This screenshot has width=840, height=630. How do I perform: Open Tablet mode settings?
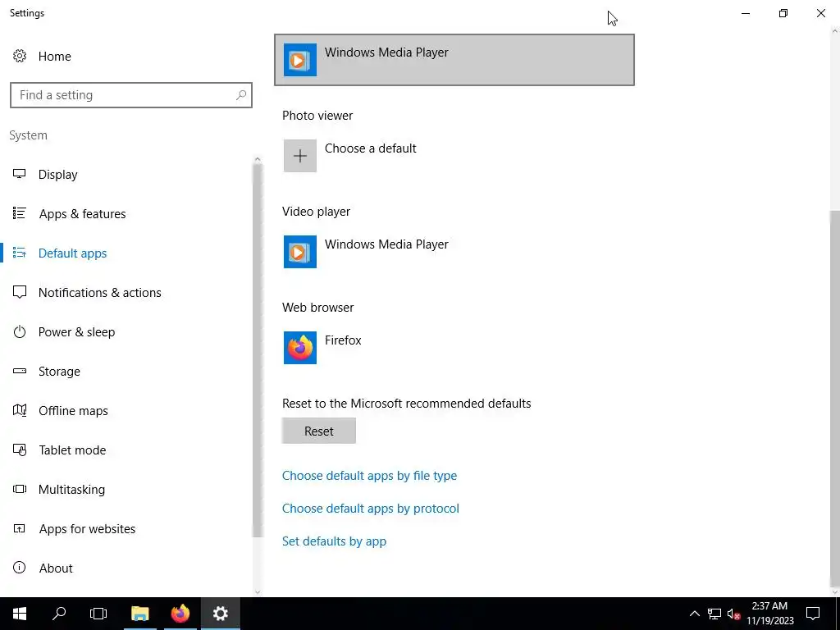click(x=72, y=450)
